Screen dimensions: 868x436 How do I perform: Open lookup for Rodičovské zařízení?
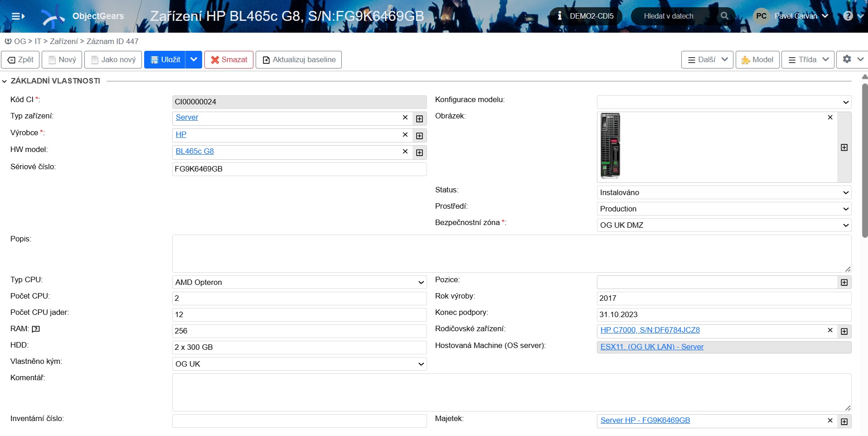pos(844,331)
